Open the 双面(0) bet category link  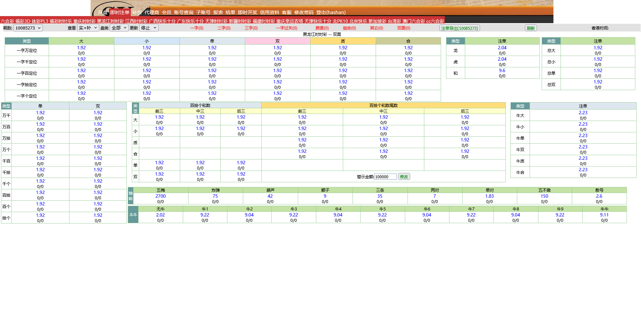coord(404,28)
